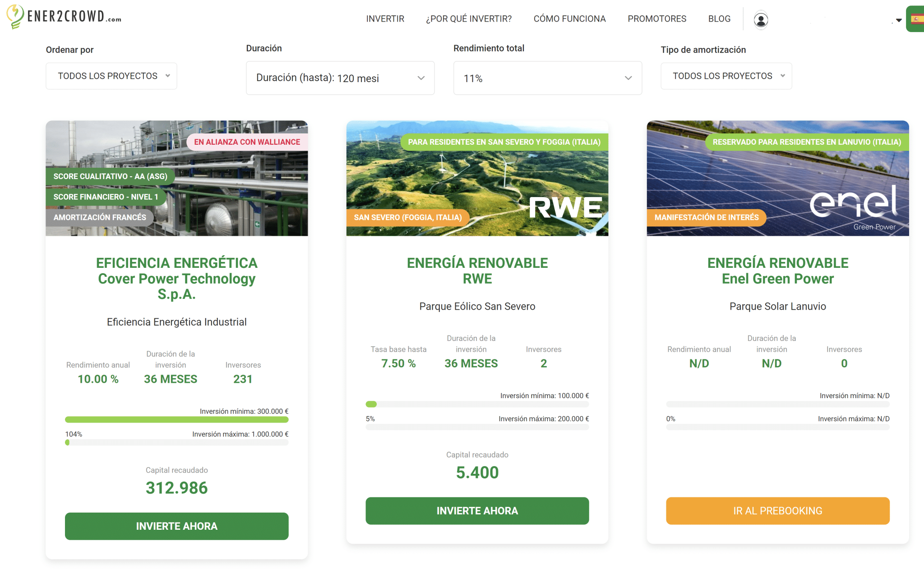Screen dimensions: 924x569
Task: Open the BLOG link
Action: tap(719, 19)
